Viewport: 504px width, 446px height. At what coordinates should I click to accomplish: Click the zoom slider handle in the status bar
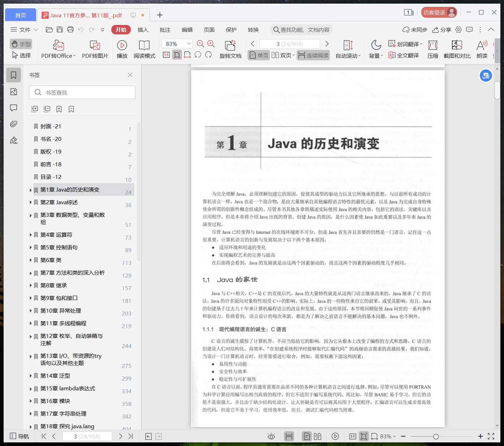point(436,436)
